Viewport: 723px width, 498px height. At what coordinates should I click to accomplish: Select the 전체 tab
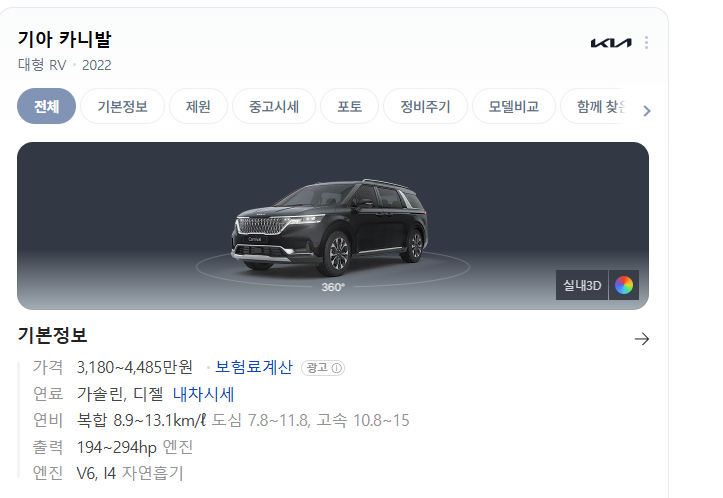pos(47,106)
